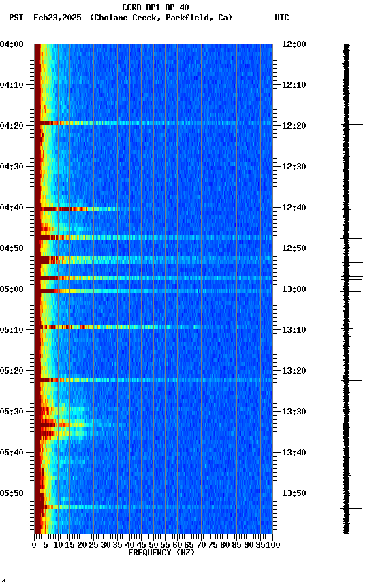Click the 05:10 PST time label
This screenshot has height=588, width=376.
12,330
